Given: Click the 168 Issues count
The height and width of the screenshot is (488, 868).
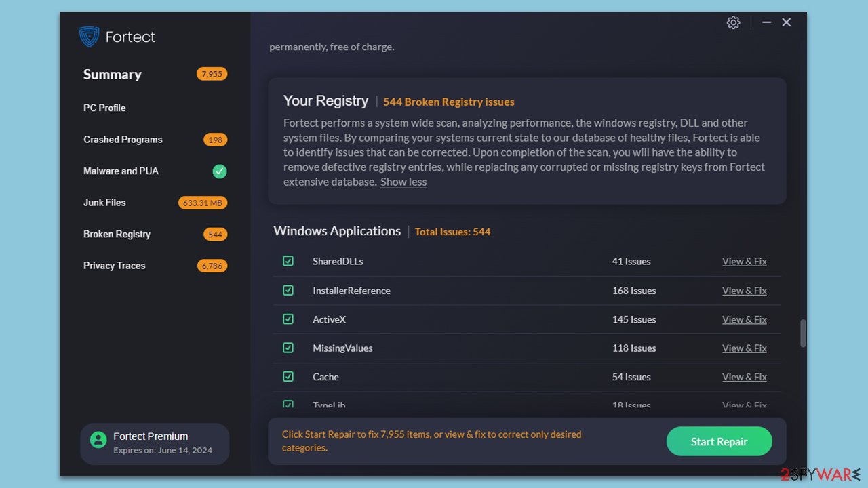Looking at the screenshot, I should click(x=634, y=290).
